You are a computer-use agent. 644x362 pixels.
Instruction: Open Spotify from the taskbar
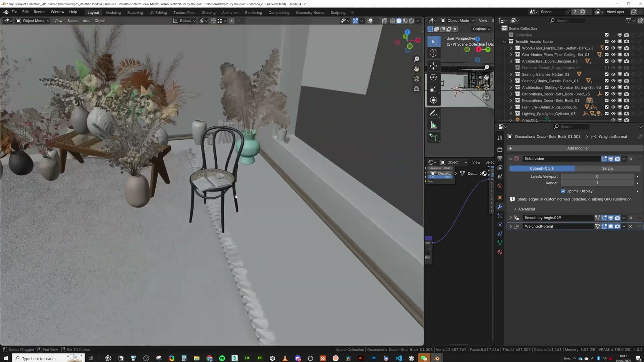point(222,358)
